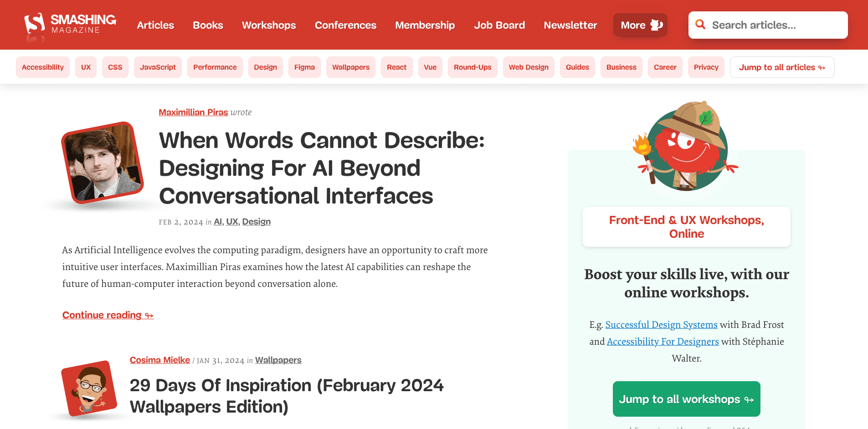868x429 pixels.
Task: Choose the Web Design tag
Action: pos(529,67)
